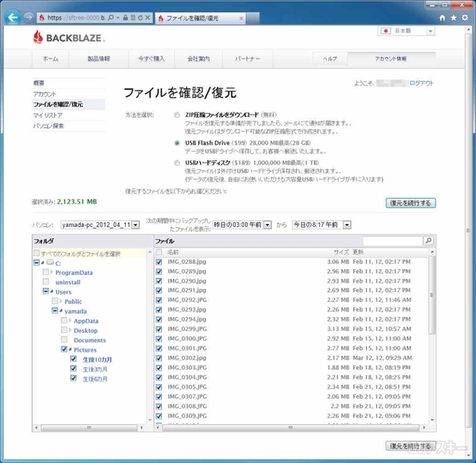Click the ログアウト link
Screen dimensions: 476x463
(x=421, y=83)
